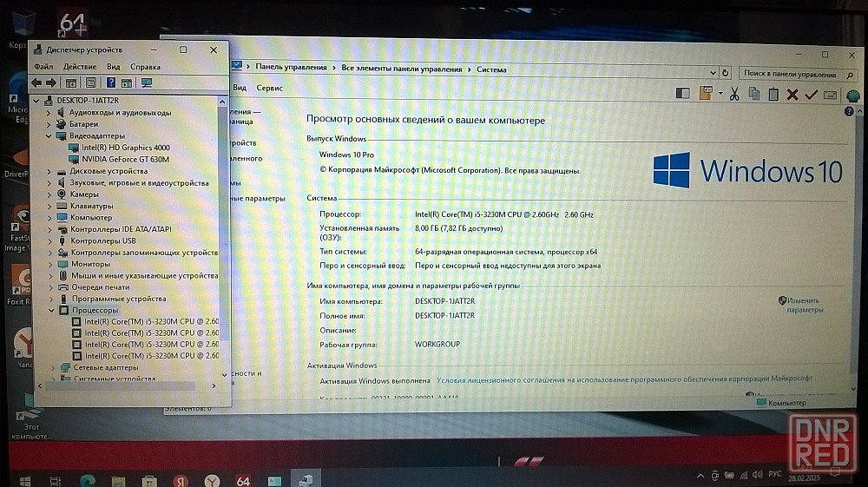Open Этот компьютер desktop icon
Viewport: 868px width, 487px height.
[30, 416]
